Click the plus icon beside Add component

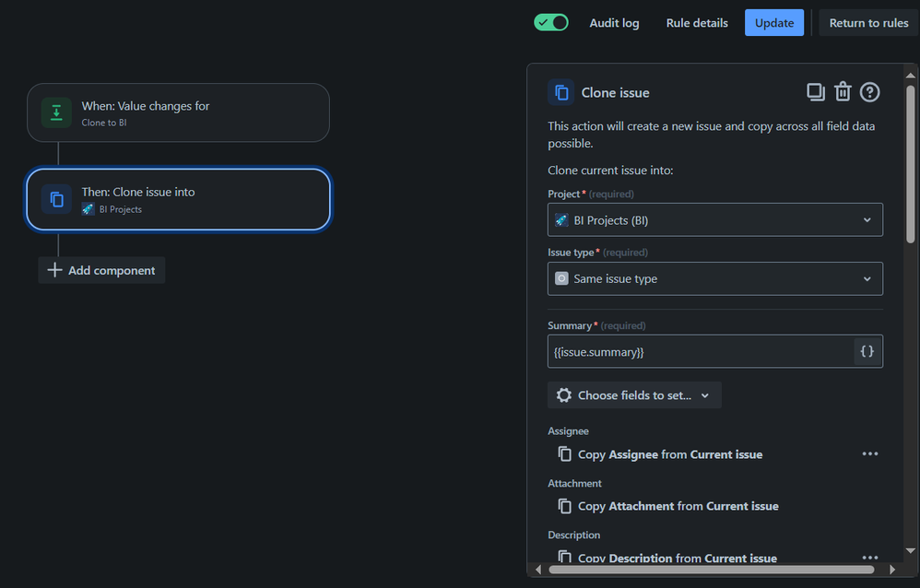[54, 270]
